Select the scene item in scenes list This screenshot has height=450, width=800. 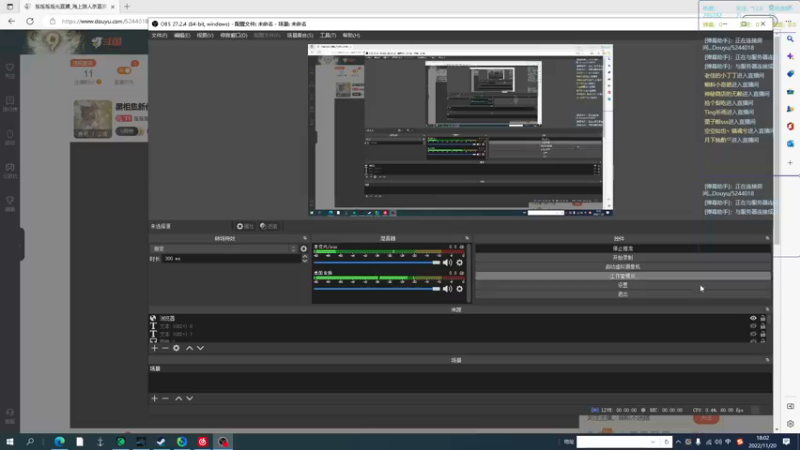coord(459,368)
